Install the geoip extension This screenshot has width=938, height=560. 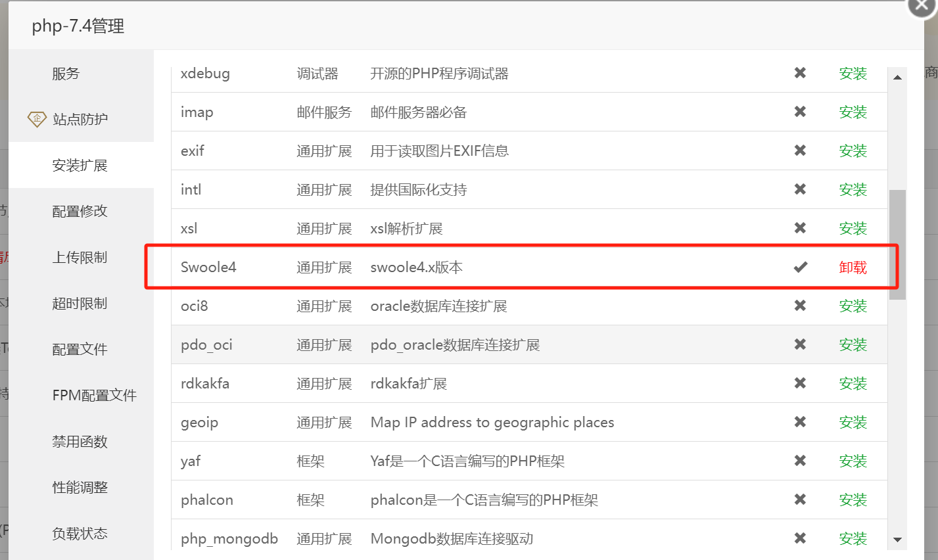pos(853,422)
